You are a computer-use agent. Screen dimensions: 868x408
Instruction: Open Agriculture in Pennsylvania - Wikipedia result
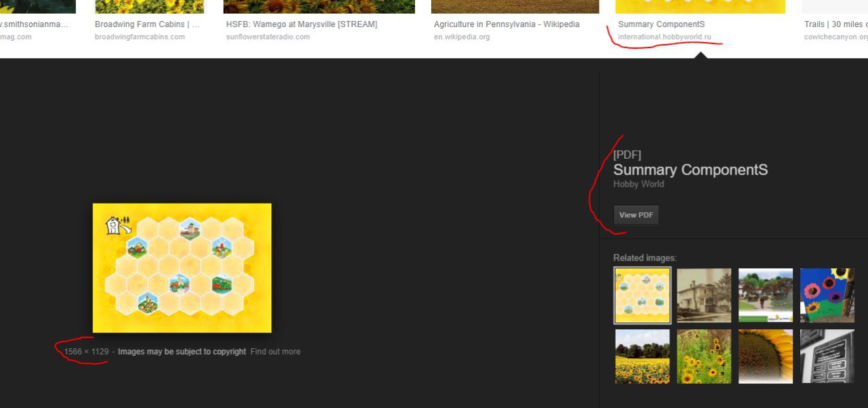(507, 24)
